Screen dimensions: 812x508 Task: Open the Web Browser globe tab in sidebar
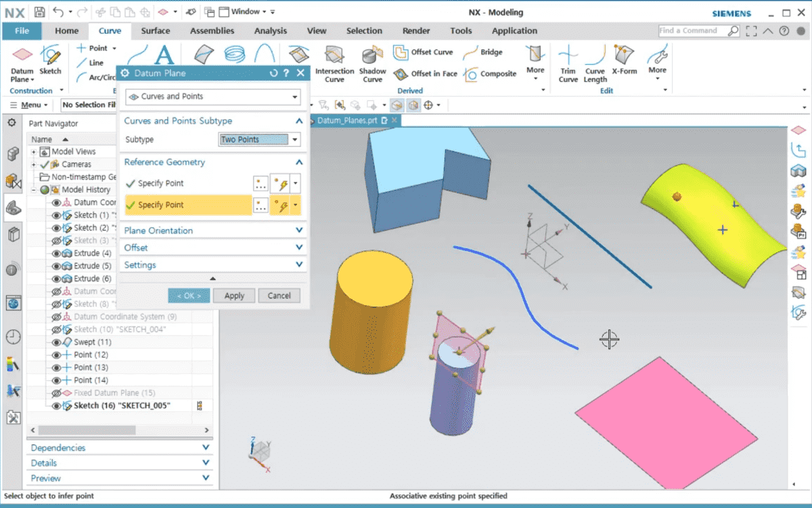(x=13, y=302)
